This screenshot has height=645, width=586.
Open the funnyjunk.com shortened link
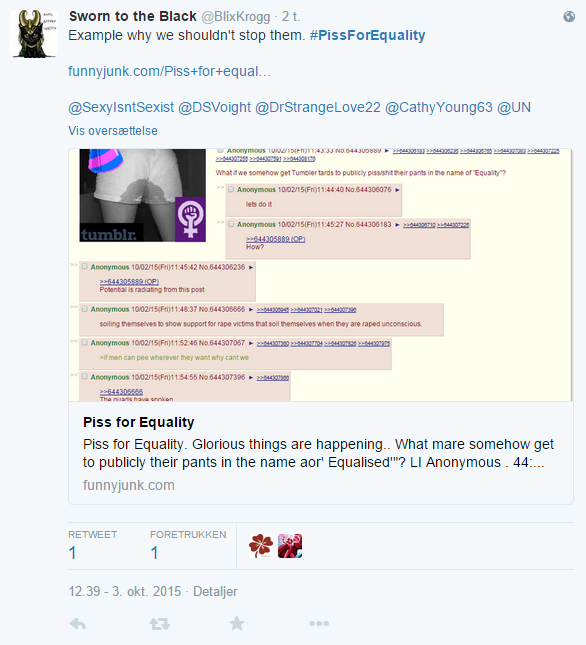click(169, 71)
